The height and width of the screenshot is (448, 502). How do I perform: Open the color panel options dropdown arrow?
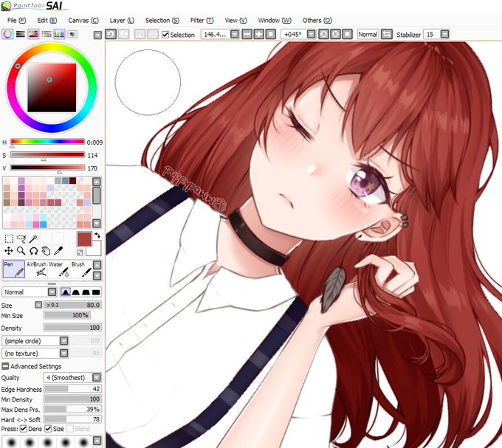[x=97, y=35]
